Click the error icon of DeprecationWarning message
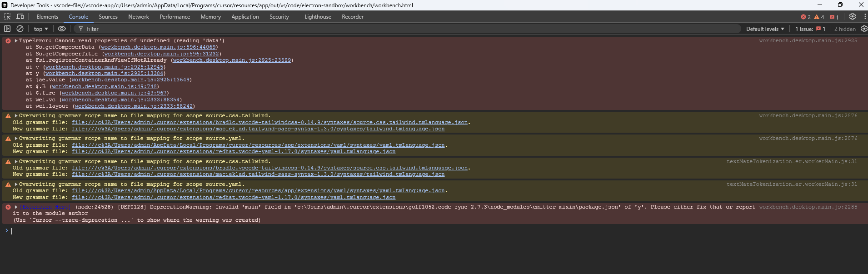This screenshot has height=274, width=868. pos(8,207)
